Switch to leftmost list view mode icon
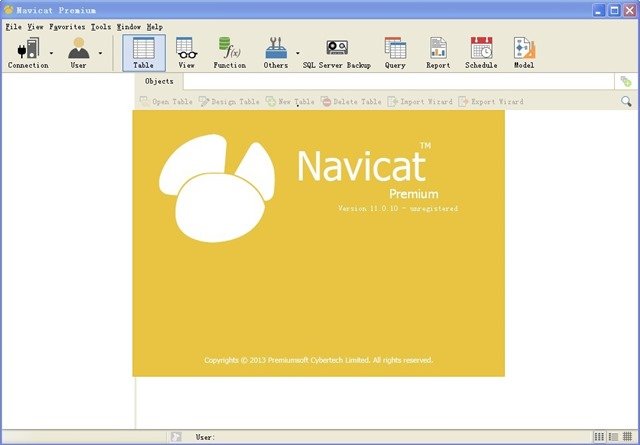Viewport: 640px width, 445px height. [x=599, y=437]
